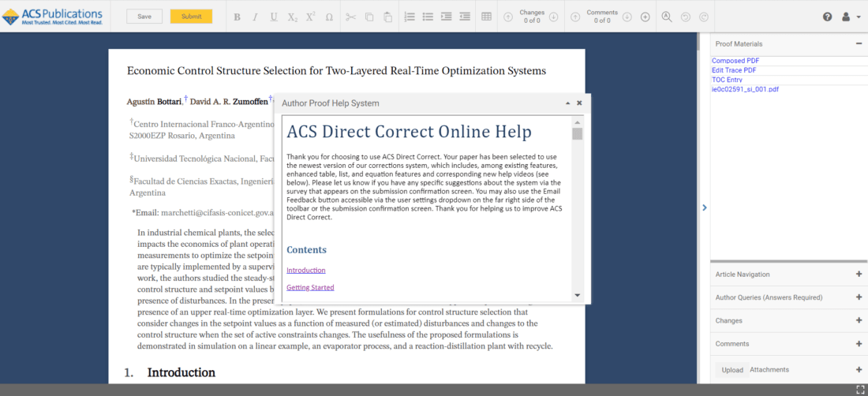Open the Composed PDF link
Viewport: 868px width, 396px height.
tap(735, 61)
